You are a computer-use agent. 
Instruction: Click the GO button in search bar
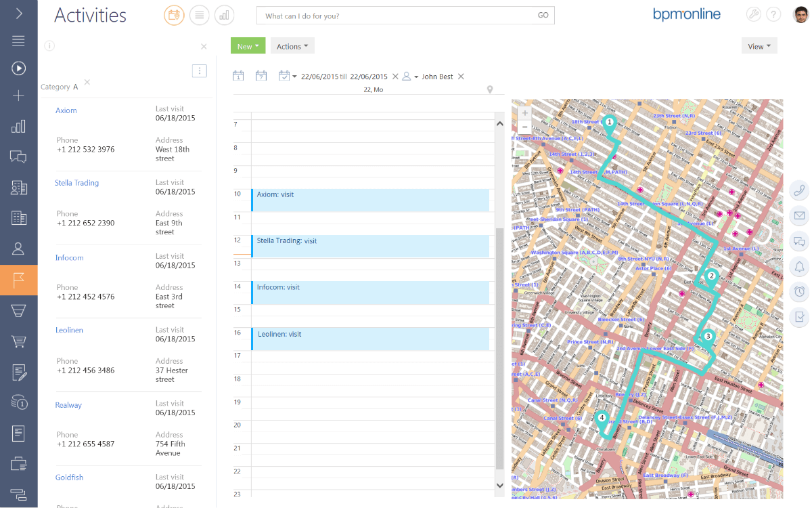click(x=543, y=16)
